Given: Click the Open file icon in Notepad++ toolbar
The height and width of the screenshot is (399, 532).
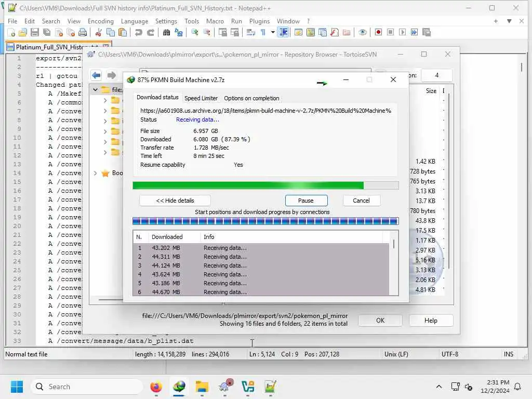Looking at the screenshot, I should pyautogui.click(x=23, y=33).
